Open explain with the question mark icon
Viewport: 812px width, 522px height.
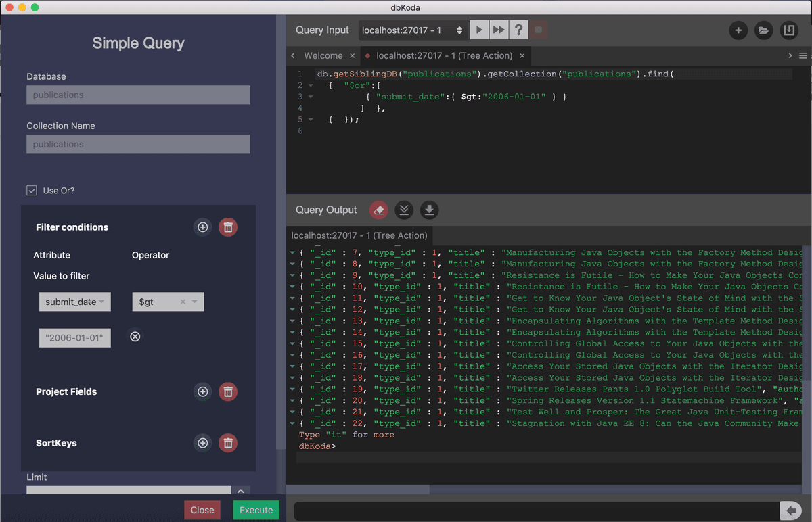coord(518,30)
